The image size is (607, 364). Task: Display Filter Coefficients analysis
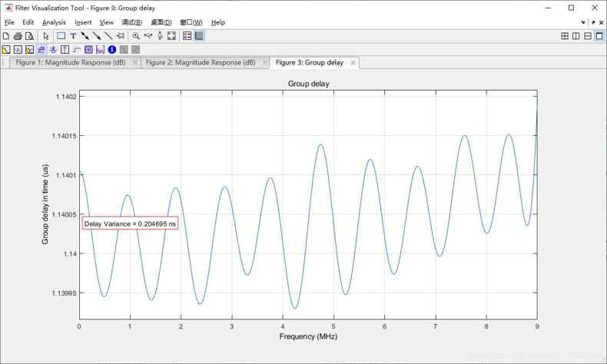100,49
